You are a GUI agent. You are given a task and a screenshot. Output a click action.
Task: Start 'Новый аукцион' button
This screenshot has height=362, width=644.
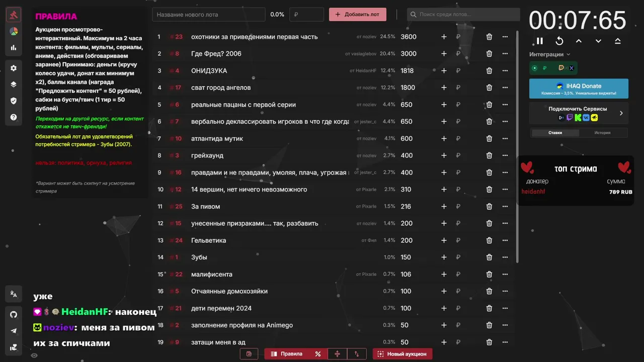coord(403,354)
